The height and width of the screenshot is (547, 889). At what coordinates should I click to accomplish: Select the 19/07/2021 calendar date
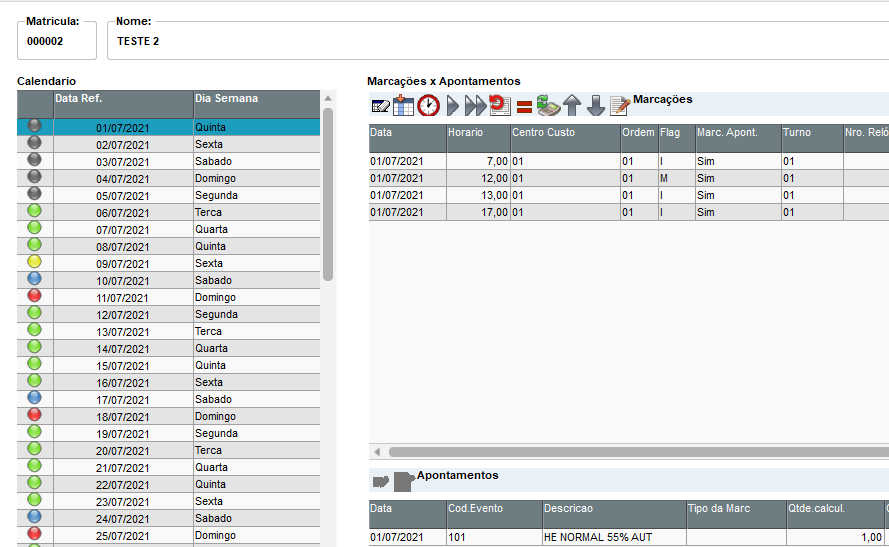(124, 434)
